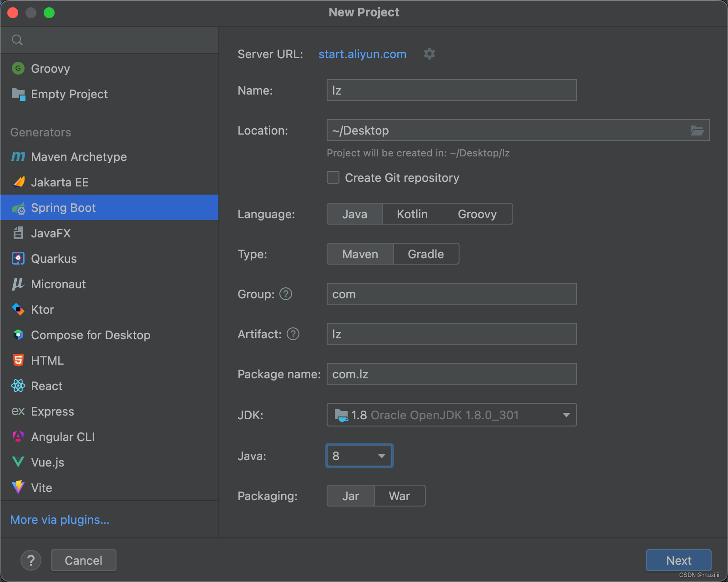Open the JDK selection dropdown

[451, 415]
